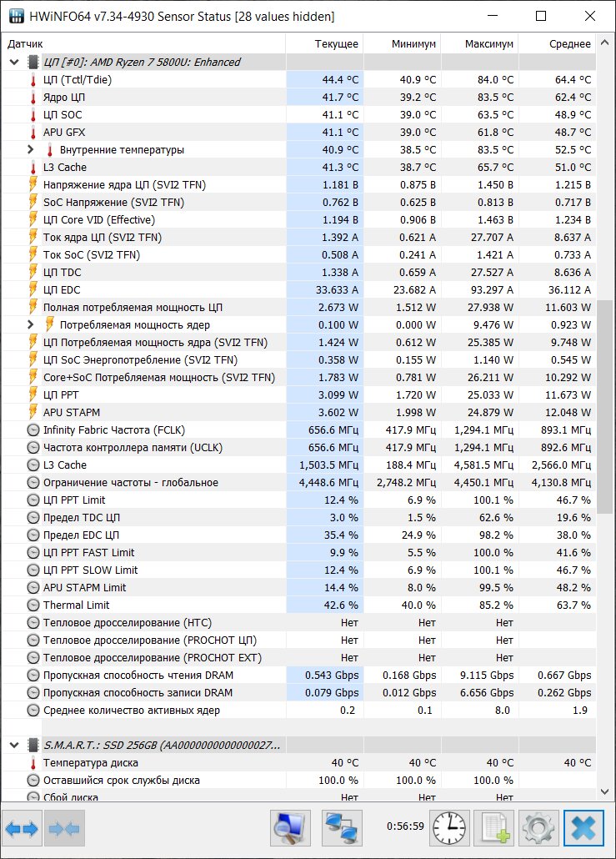The image size is (616, 859).
Task: Select the Ограничение частоты - глобальное row
Action: pyautogui.click(x=299, y=483)
